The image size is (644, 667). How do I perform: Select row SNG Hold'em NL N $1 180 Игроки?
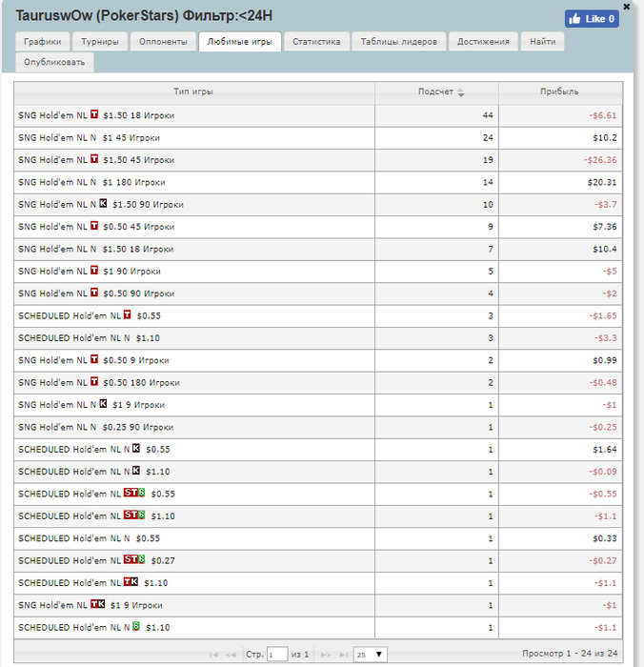pyautogui.click(x=318, y=182)
